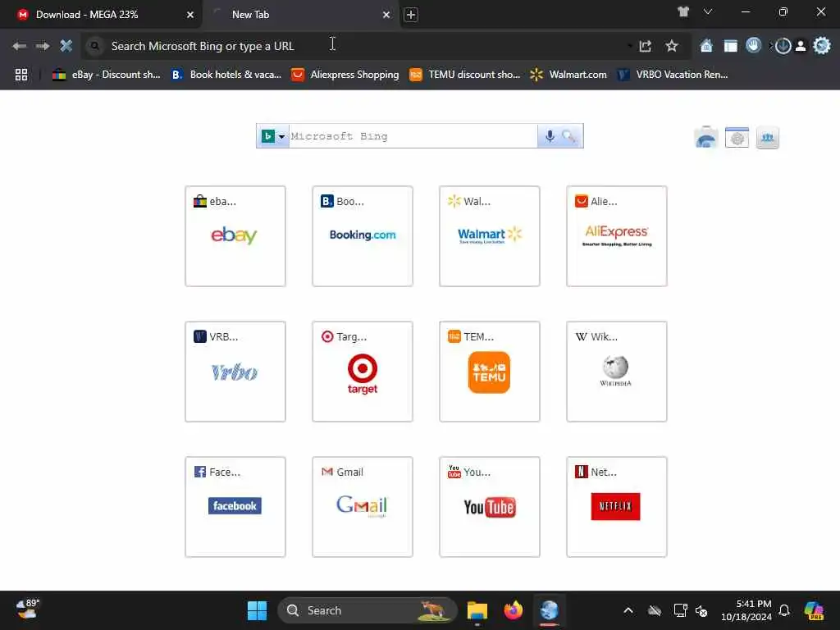Click the Windows taskbar Search box

coord(367,610)
